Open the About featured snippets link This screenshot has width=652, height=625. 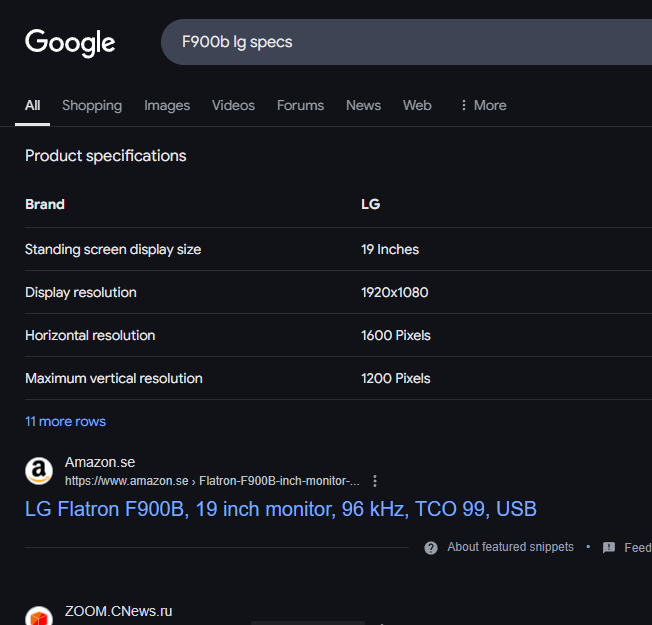[x=510, y=547]
